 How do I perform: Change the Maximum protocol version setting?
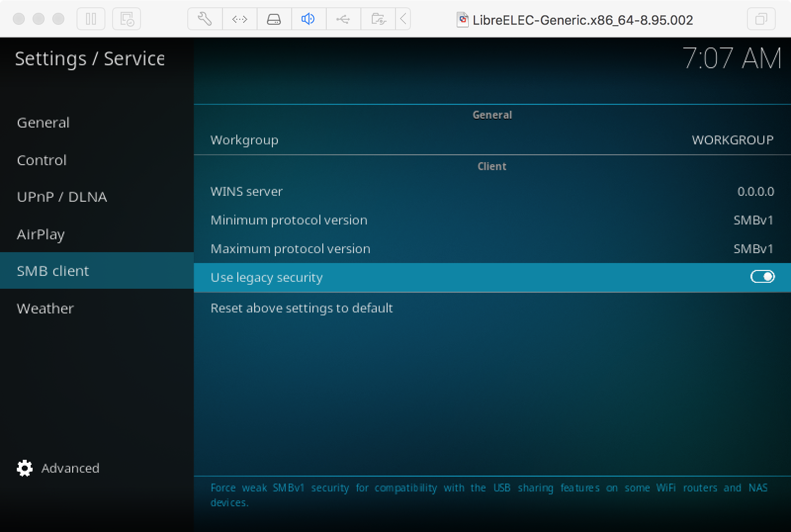coord(492,249)
